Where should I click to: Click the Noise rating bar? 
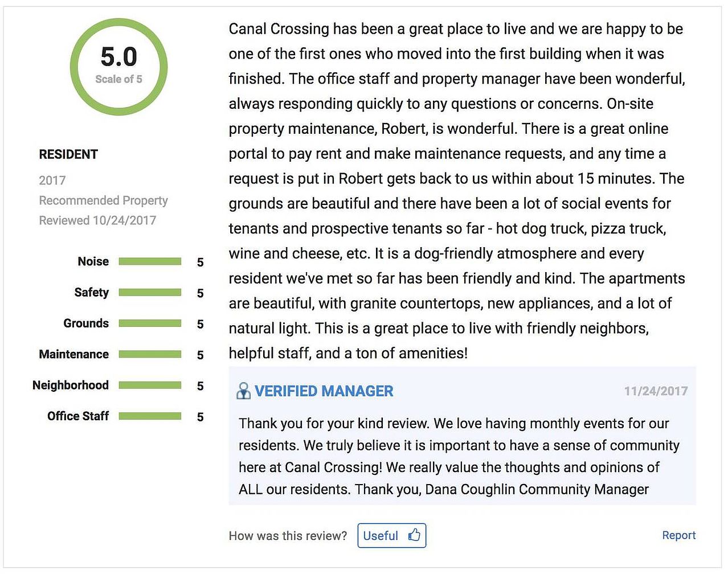[x=150, y=261]
